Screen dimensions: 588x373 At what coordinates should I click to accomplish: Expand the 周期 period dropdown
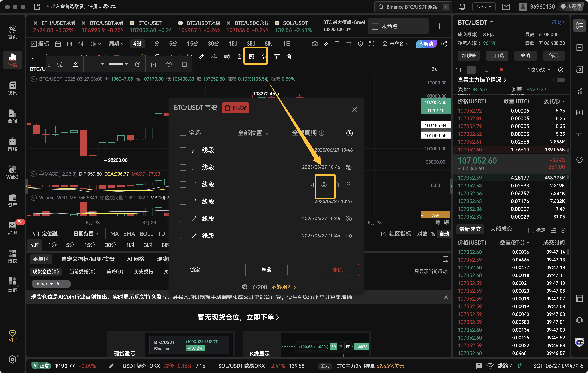[x=116, y=44]
